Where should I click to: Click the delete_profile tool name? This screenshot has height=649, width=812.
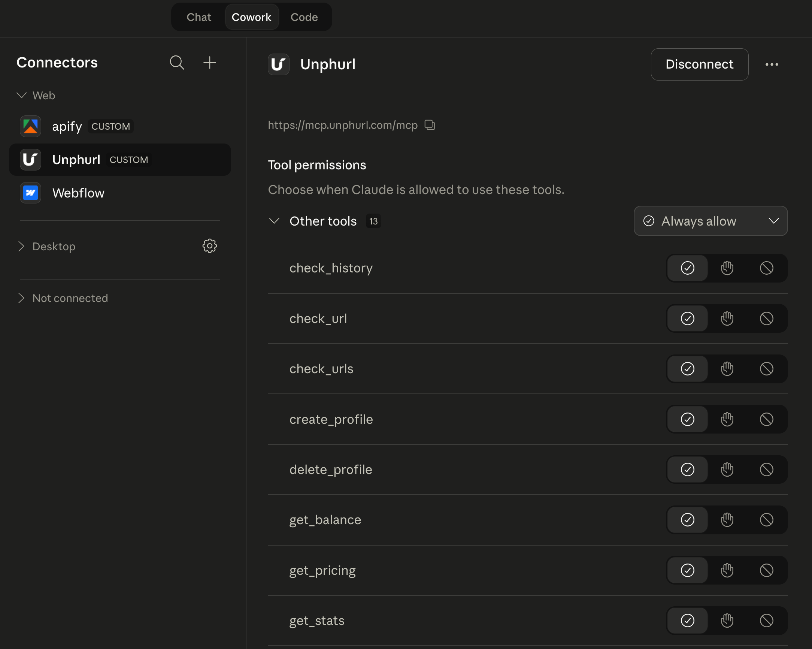coord(331,469)
